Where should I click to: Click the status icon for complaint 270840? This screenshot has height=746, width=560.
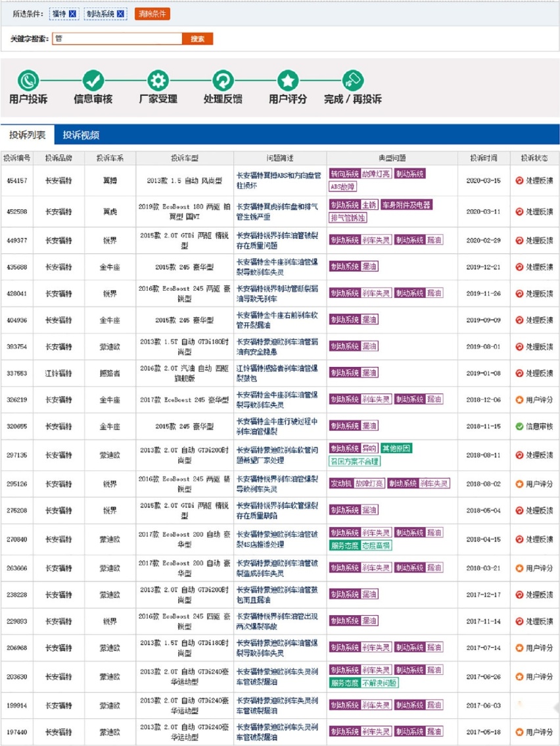(519, 539)
